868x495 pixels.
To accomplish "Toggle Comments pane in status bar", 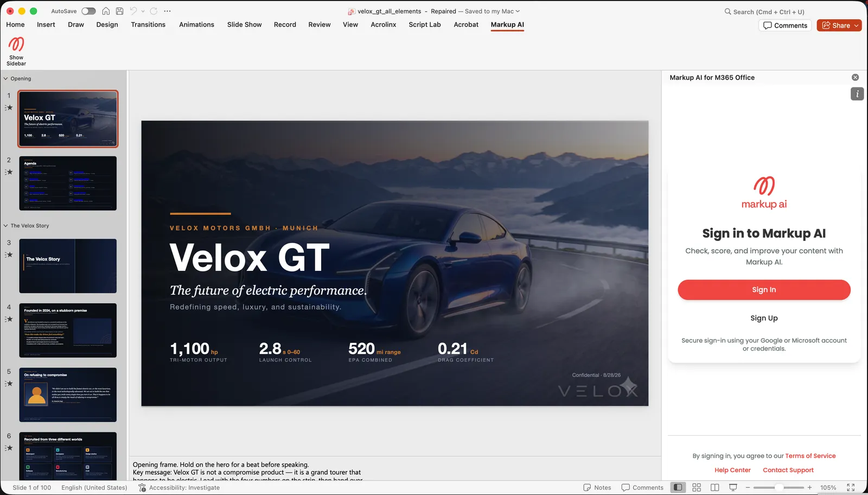I will [642, 487].
